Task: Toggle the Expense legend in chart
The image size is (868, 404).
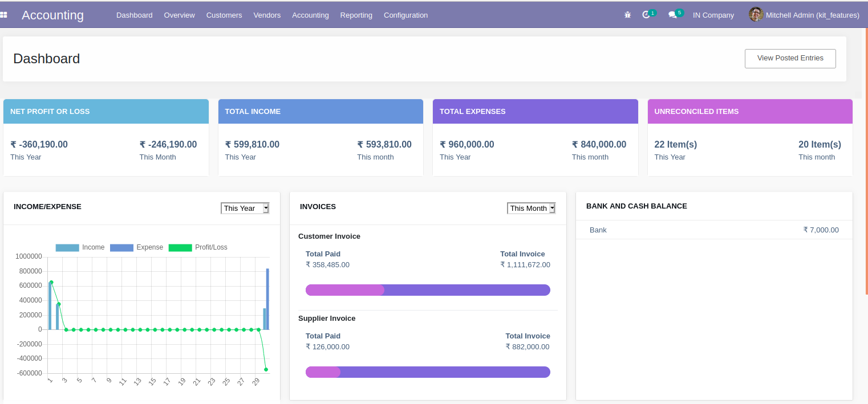Action: coord(136,247)
